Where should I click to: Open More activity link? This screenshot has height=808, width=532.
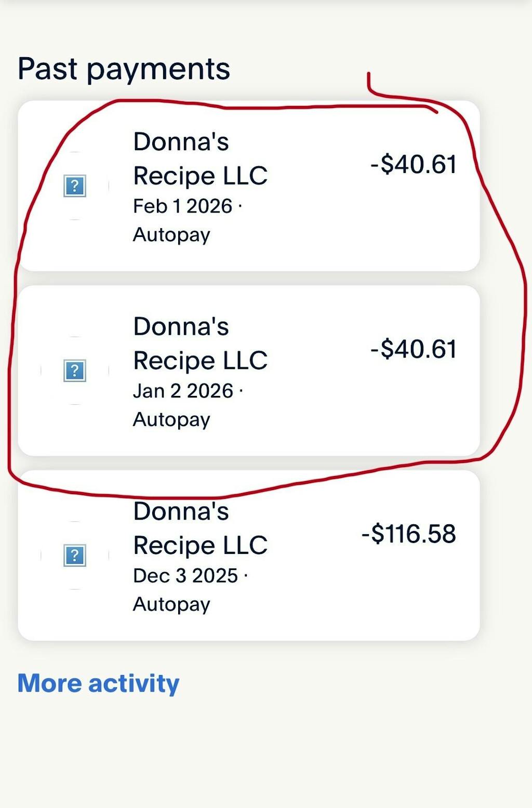tap(98, 683)
